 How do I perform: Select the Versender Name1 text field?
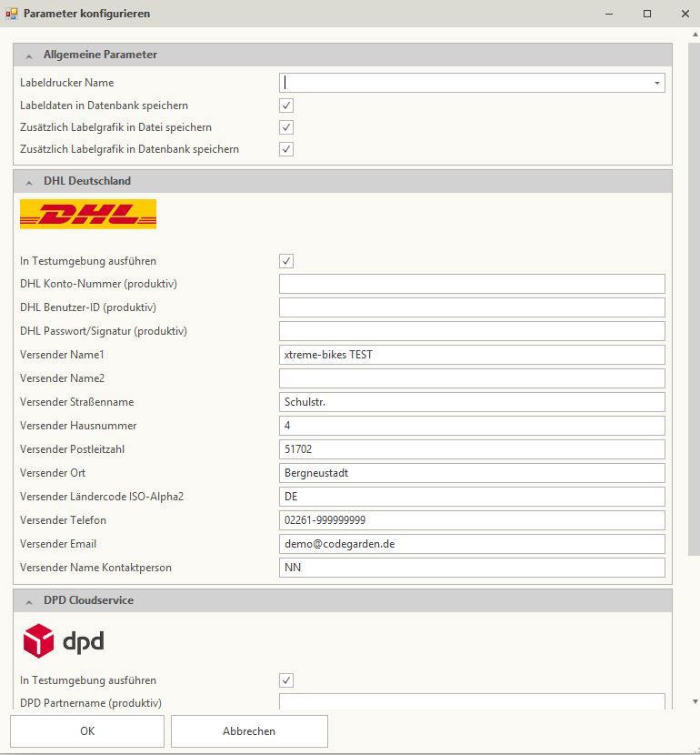pos(471,355)
